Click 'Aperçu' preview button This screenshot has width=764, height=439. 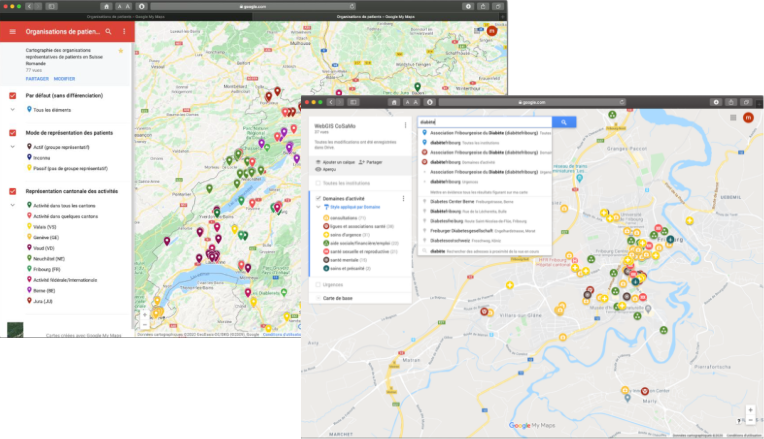326,170
